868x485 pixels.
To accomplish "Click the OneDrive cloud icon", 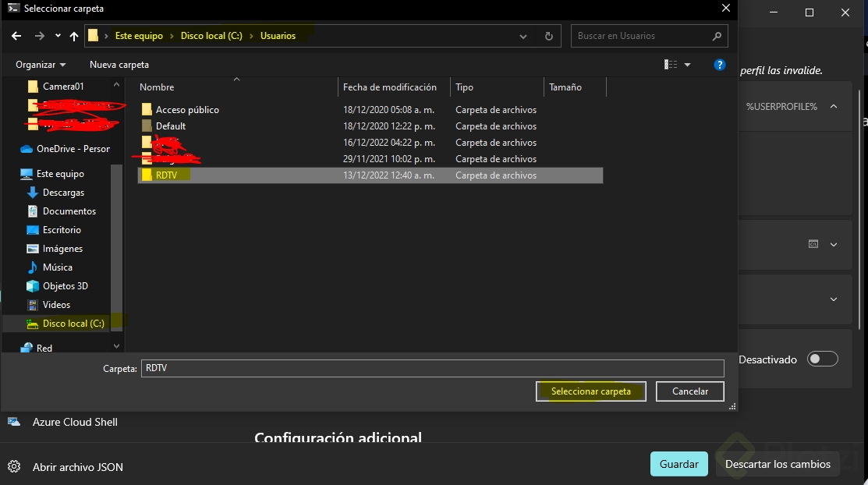I will coord(26,149).
